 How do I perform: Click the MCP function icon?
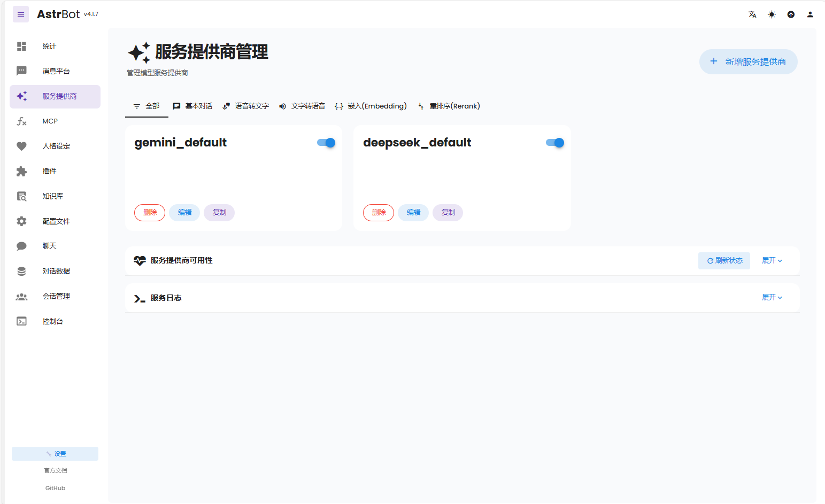click(21, 121)
